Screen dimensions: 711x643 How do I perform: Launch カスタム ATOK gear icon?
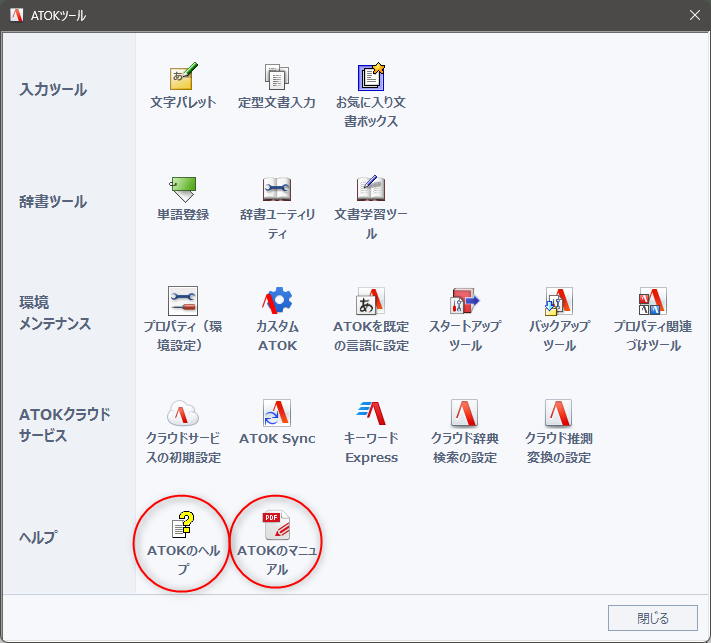coord(277,320)
